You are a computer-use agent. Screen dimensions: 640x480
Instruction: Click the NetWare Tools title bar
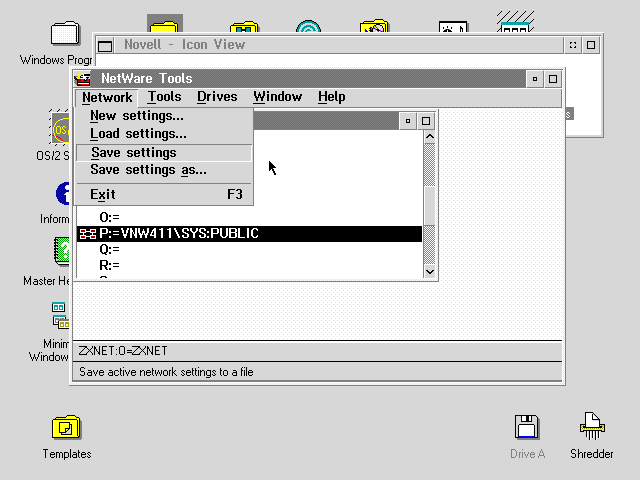[x=308, y=79]
